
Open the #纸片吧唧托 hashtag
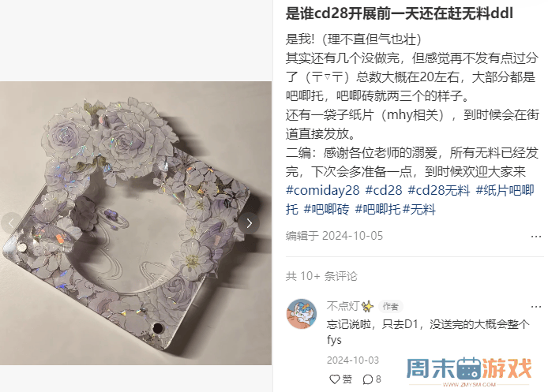(411, 200)
